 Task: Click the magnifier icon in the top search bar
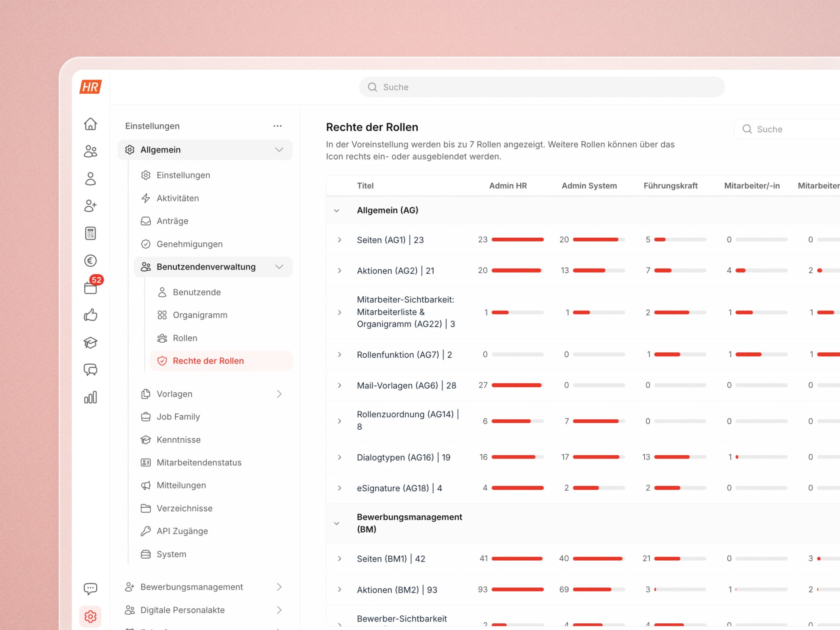(x=372, y=87)
